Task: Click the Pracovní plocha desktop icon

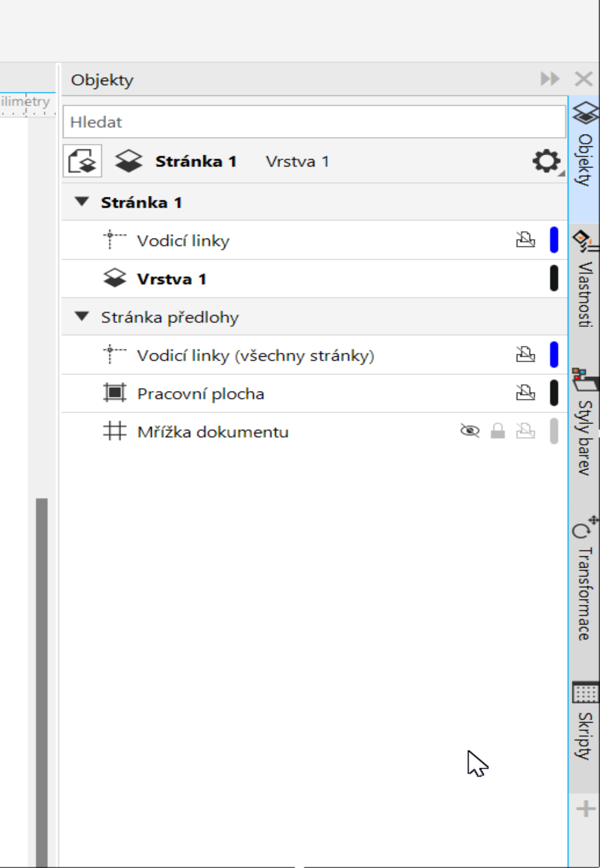Action: [x=115, y=392]
